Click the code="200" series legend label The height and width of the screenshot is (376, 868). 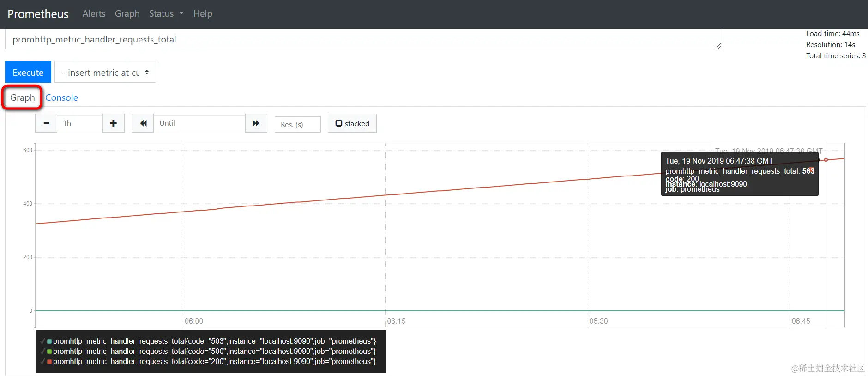215,362
